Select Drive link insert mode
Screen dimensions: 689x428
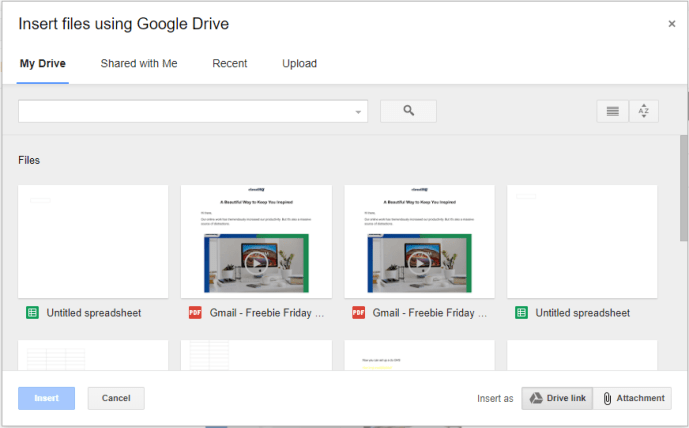[557, 398]
